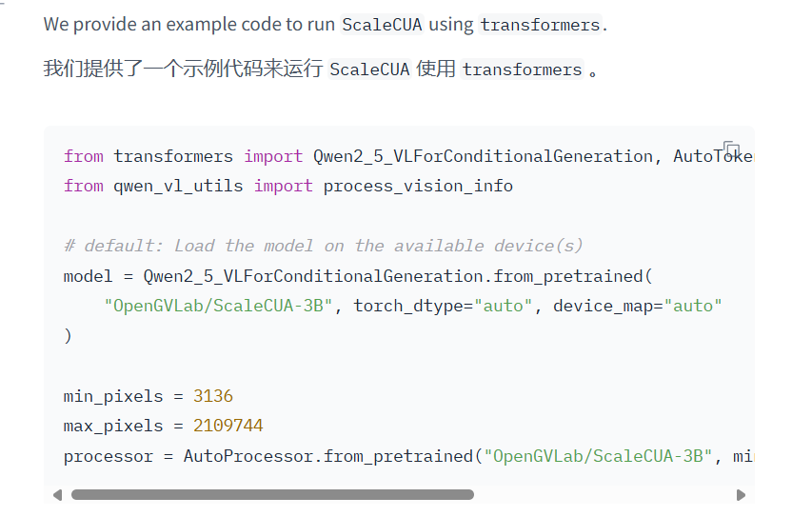The image size is (812, 517).
Task: Click 'We provide an example code' text
Action: 162,25
